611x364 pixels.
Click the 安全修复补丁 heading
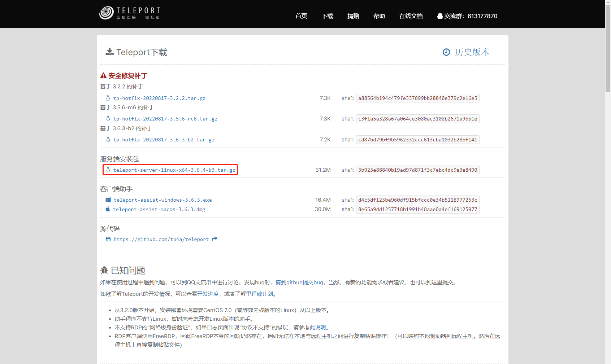128,76
